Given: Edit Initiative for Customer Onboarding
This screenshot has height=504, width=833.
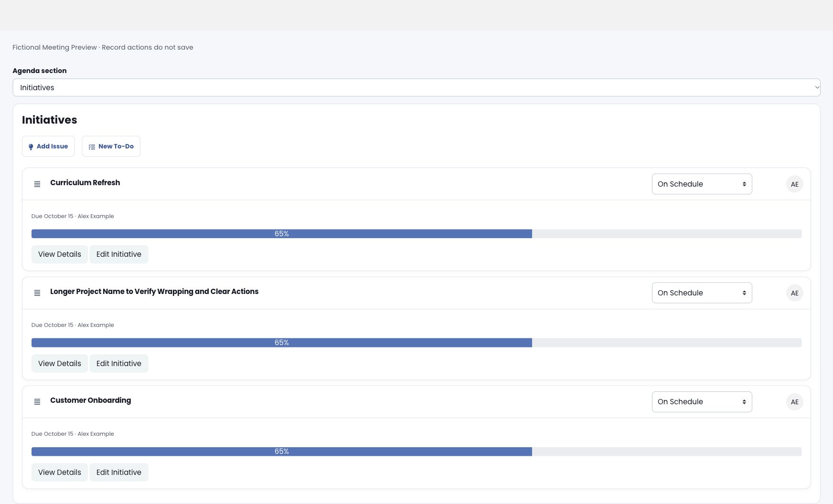Looking at the screenshot, I should [x=119, y=472].
